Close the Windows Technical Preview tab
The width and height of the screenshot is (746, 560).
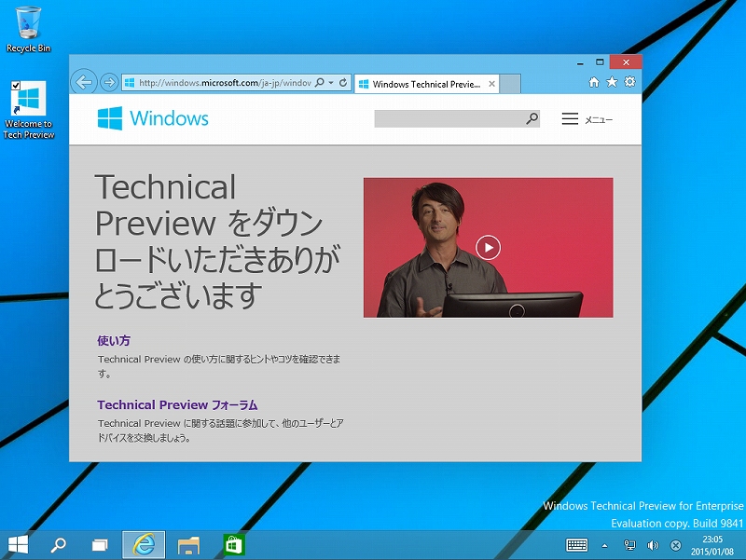coord(492,84)
